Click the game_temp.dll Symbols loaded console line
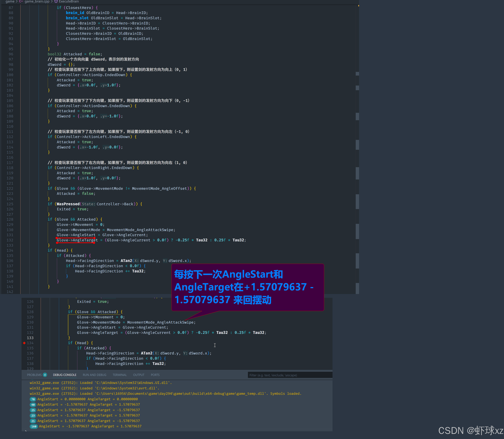This screenshot has width=504, height=439. pos(165,394)
